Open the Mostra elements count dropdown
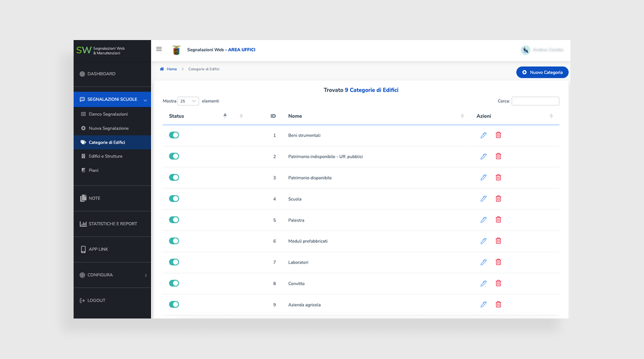This screenshot has width=644, height=359. point(188,101)
